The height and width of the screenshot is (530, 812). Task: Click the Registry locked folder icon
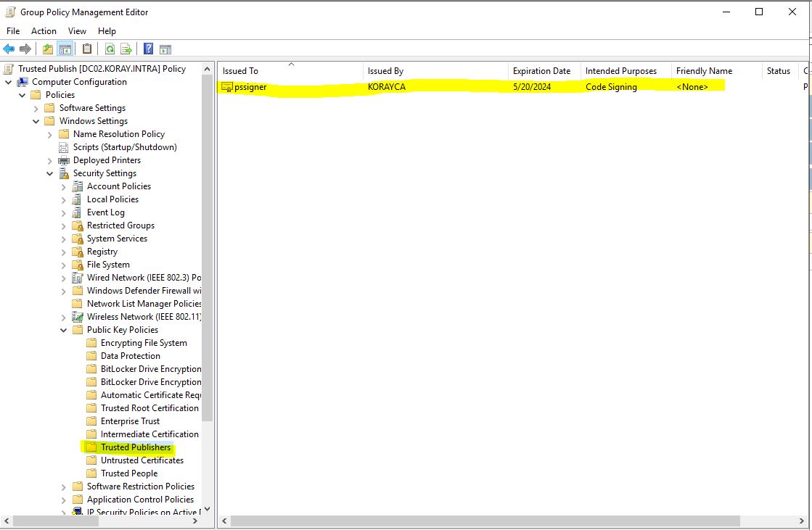78,252
